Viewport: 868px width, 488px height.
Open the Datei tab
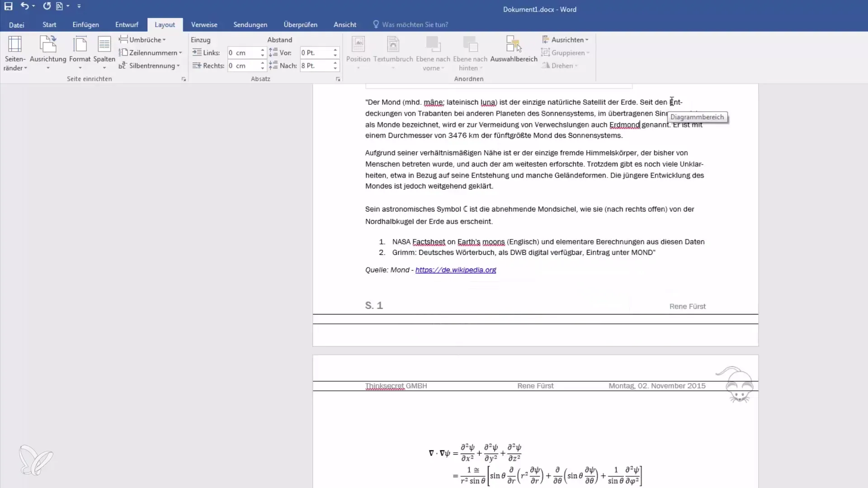[17, 25]
